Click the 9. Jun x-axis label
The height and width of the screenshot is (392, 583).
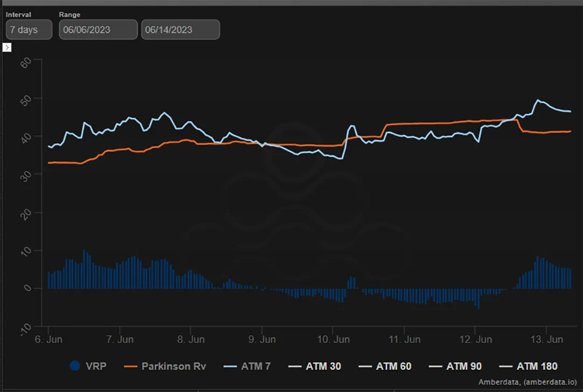[x=262, y=339]
